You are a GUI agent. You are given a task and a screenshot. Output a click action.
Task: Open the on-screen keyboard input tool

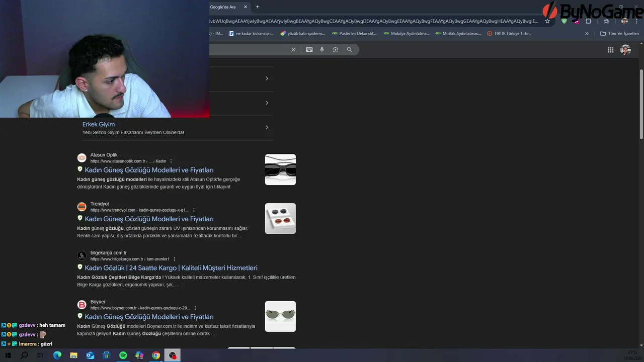click(309, 50)
